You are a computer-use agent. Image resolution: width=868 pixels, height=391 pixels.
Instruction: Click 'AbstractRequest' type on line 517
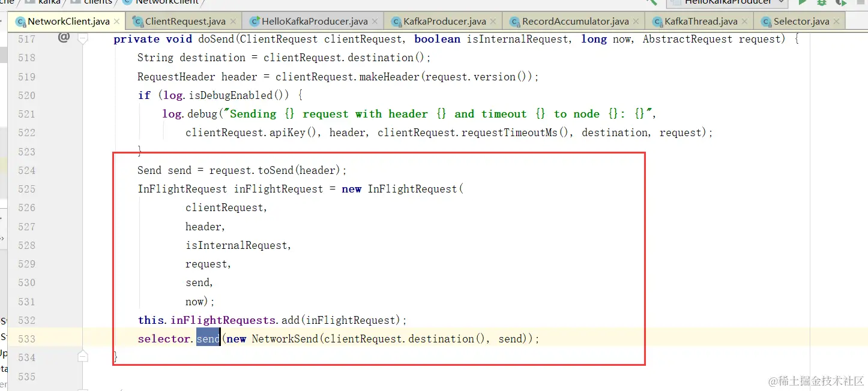pyautogui.click(x=688, y=39)
